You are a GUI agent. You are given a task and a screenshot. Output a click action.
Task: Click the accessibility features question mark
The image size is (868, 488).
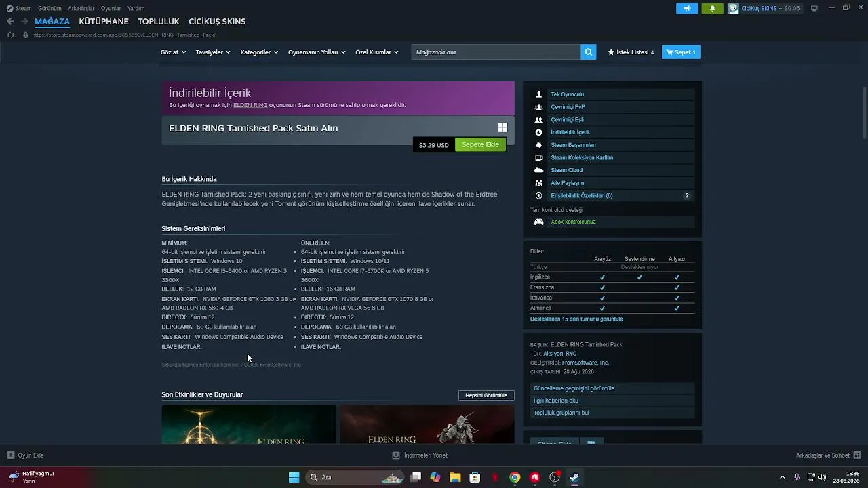click(x=687, y=196)
